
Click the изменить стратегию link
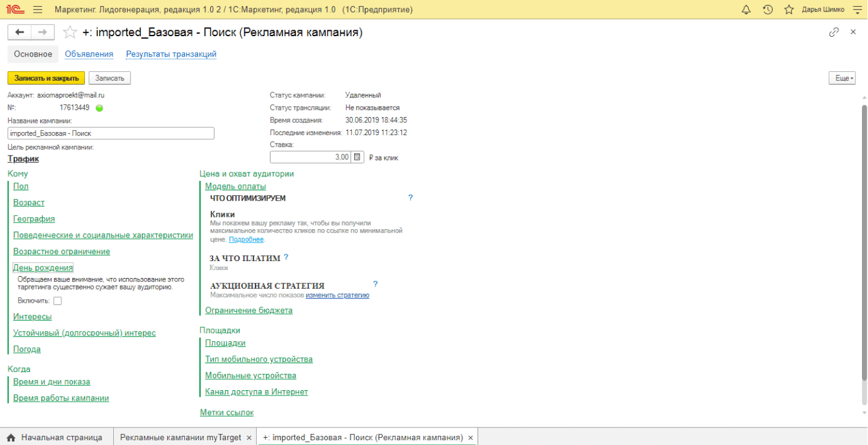click(337, 295)
